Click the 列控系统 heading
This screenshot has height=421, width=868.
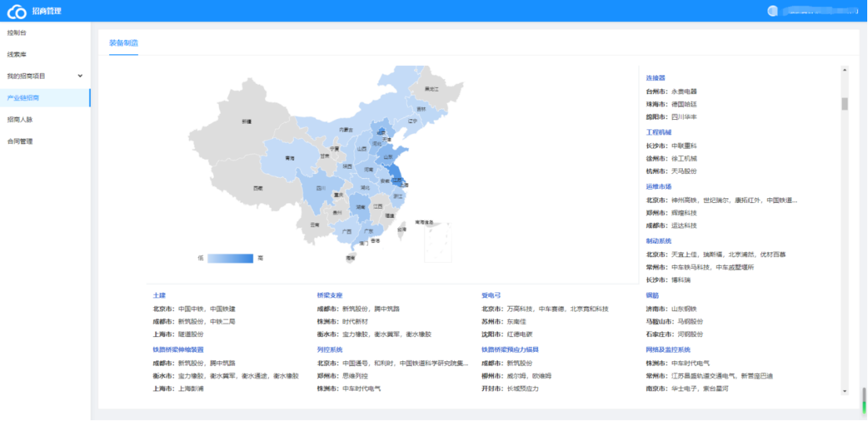coord(330,350)
